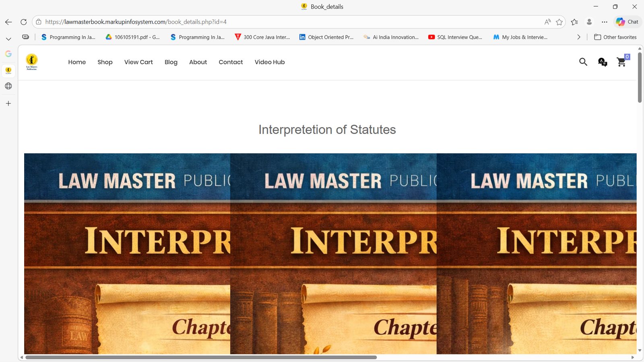This screenshot has height=362, width=644.
Task: Open the website search magnifier icon
Action: (583, 62)
